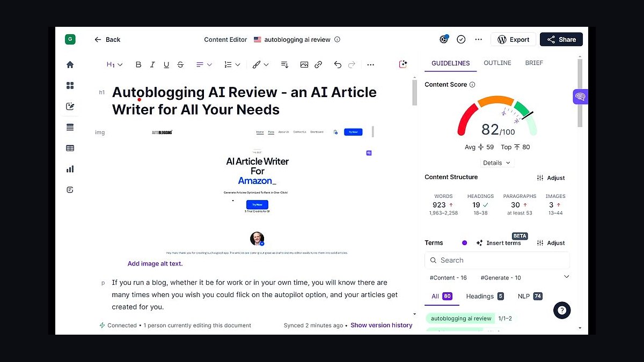Click the editor vertical scrollbar

[x=414, y=92]
